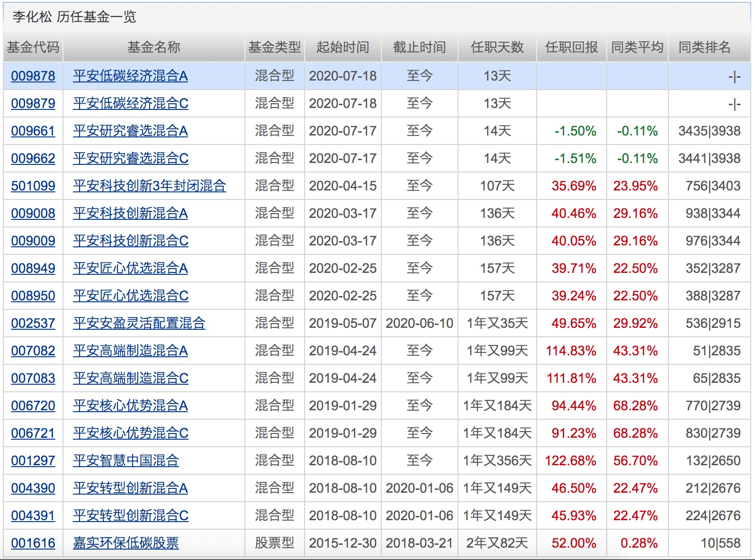Select the end date 2018-03-21

point(420,543)
